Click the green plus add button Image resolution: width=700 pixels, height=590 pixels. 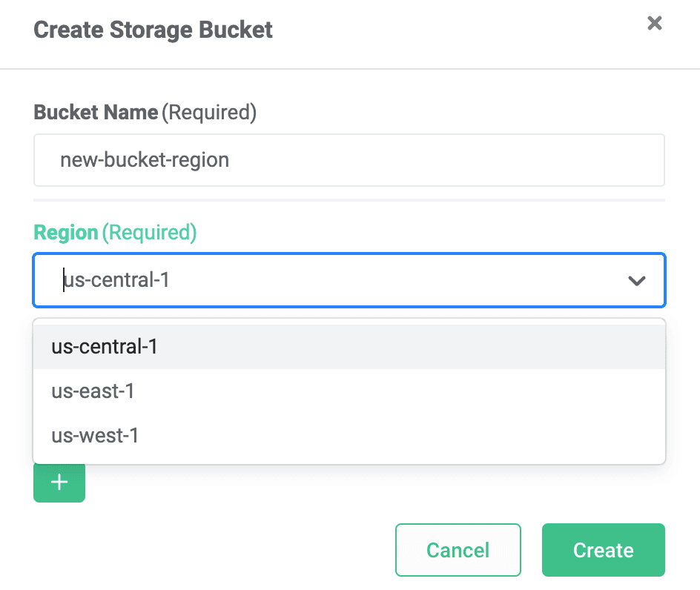(x=59, y=483)
